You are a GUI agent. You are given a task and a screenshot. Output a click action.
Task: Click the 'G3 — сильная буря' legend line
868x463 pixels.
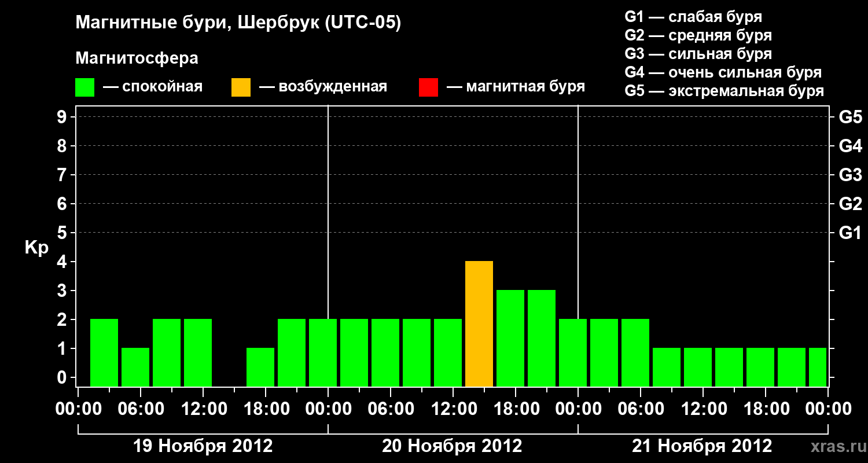[698, 54]
